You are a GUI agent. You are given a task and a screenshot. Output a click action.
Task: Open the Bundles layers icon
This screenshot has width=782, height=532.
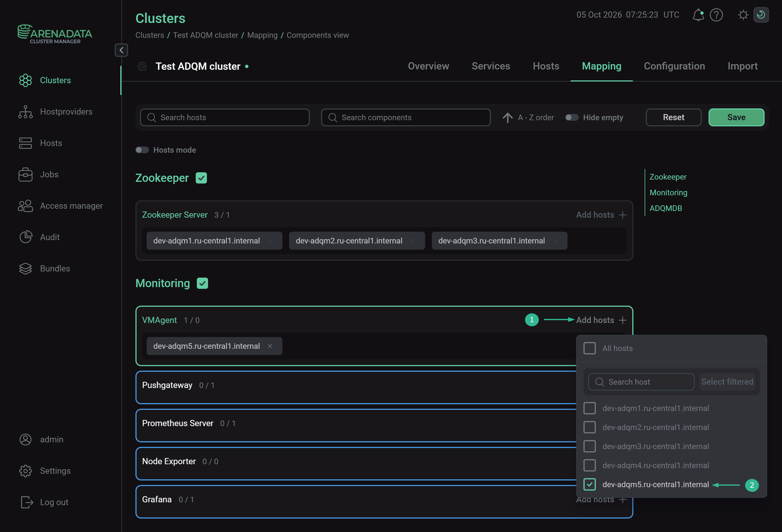coord(26,268)
